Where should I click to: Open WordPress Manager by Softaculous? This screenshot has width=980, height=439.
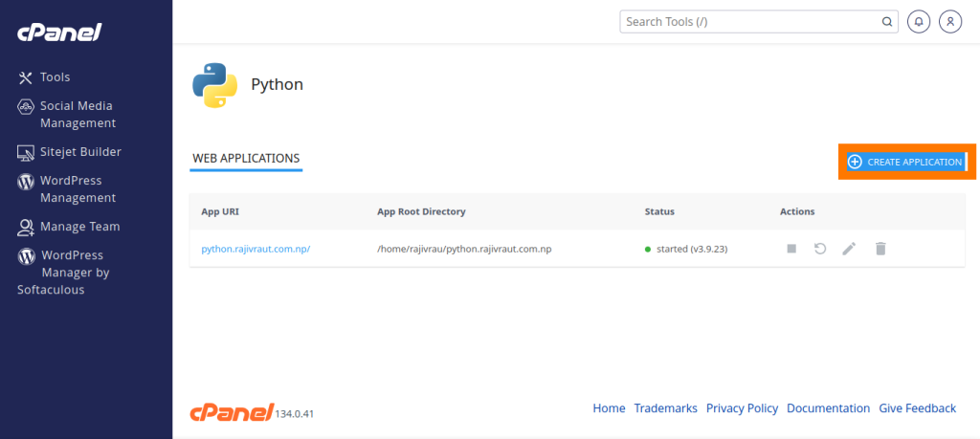[62, 273]
